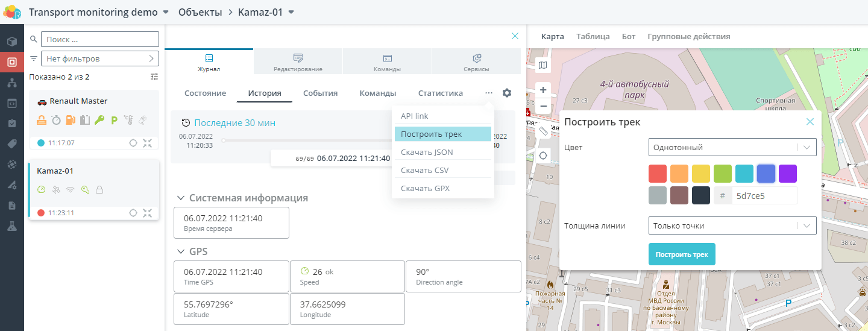Open the cube icon section in the left sidebar
The image size is (868, 331).
click(11, 42)
